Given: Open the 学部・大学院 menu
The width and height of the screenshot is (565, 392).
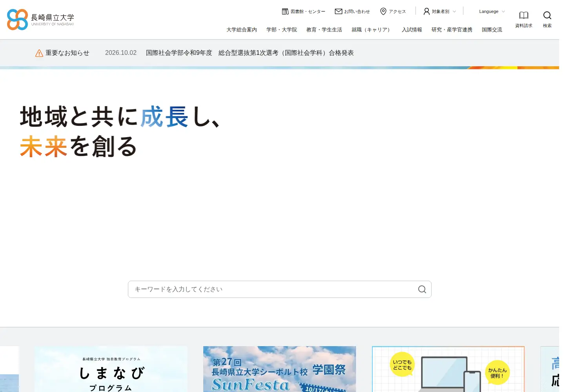Looking at the screenshot, I should [282, 30].
